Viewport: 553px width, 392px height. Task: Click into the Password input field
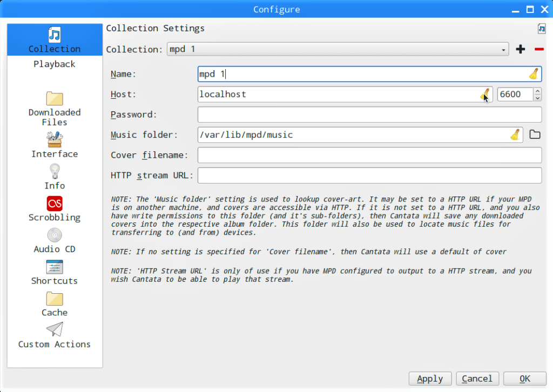click(369, 114)
